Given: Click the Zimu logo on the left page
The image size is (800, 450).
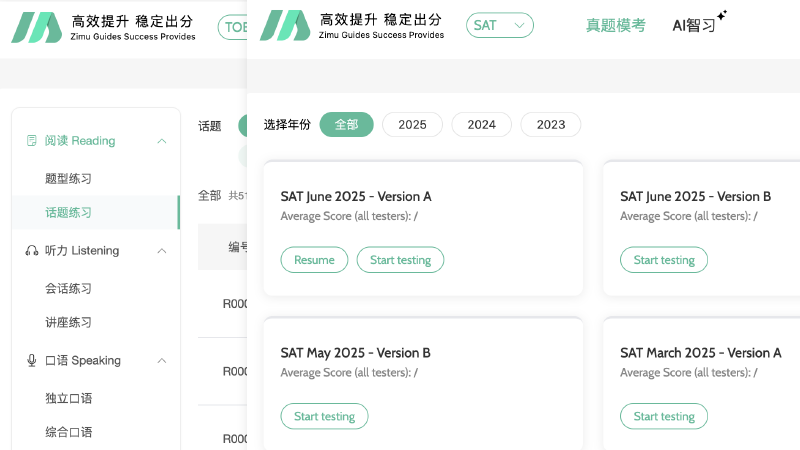Looking at the screenshot, I should [x=37, y=26].
